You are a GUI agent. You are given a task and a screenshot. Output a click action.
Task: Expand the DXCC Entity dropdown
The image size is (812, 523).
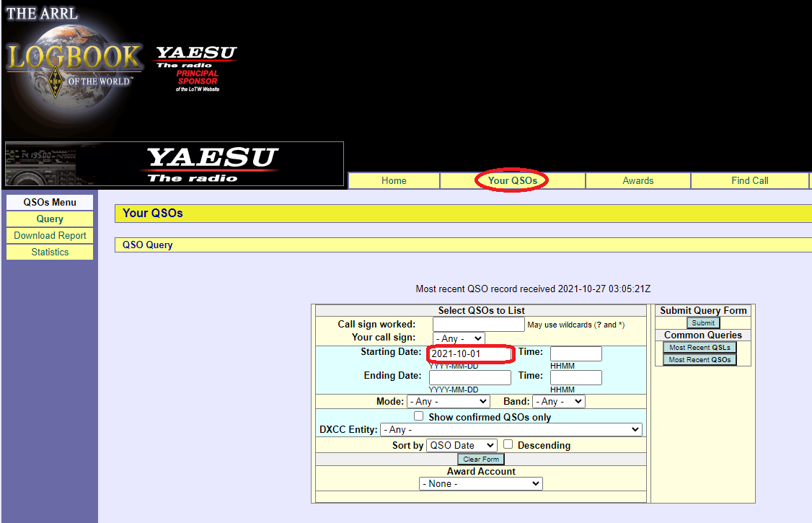[511, 429]
